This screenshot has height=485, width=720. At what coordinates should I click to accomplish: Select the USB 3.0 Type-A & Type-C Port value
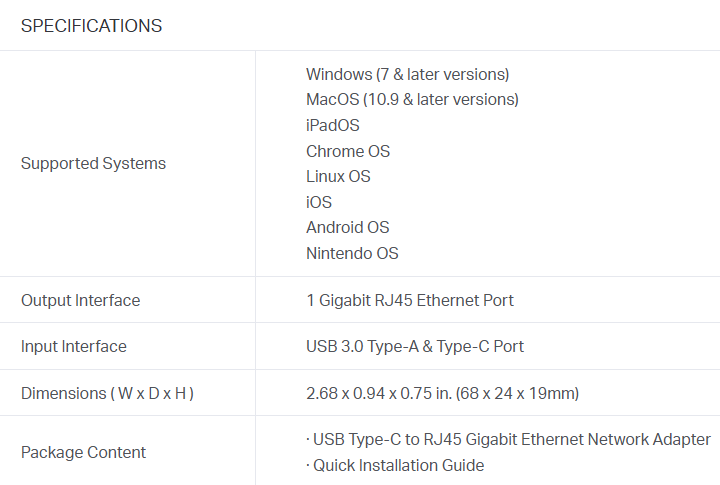coord(415,346)
